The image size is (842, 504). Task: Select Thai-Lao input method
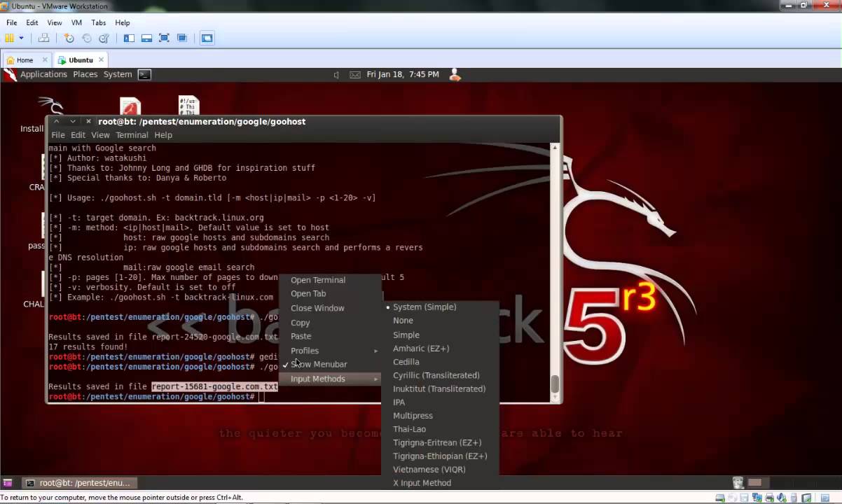pyautogui.click(x=441, y=428)
